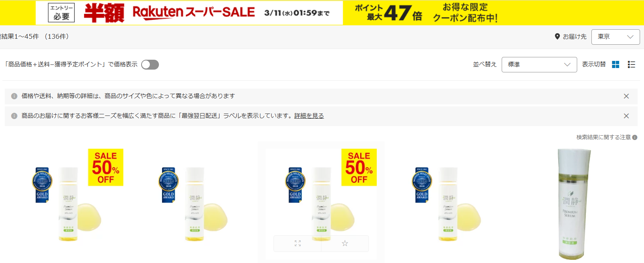Switch to grid view layout icon
644x263 pixels.
coord(616,64)
